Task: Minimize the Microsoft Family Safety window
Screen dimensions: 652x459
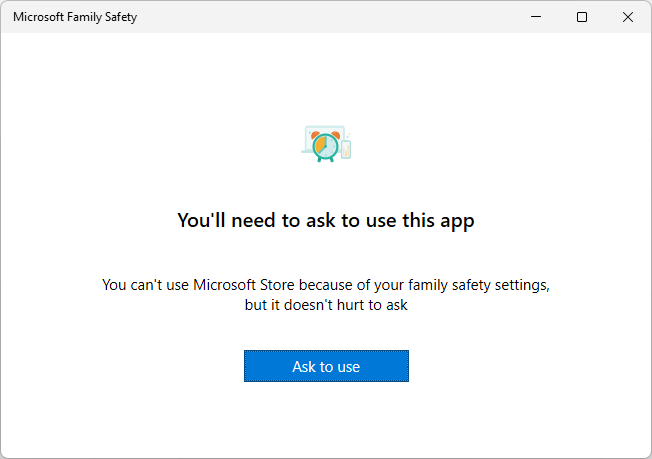Action: tap(536, 17)
